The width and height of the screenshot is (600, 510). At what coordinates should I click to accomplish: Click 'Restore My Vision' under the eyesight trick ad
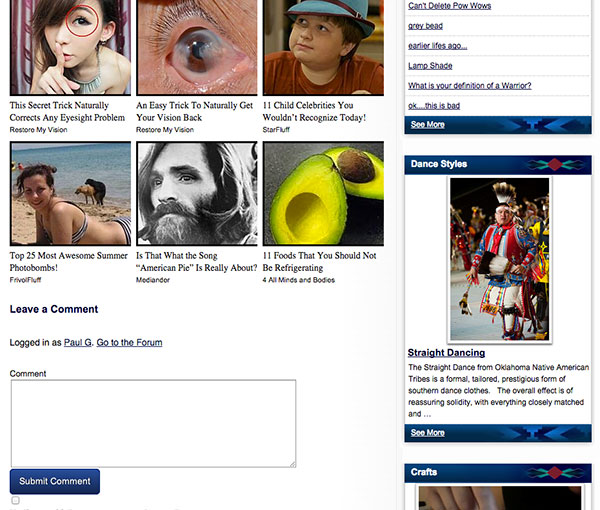tap(38, 130)
